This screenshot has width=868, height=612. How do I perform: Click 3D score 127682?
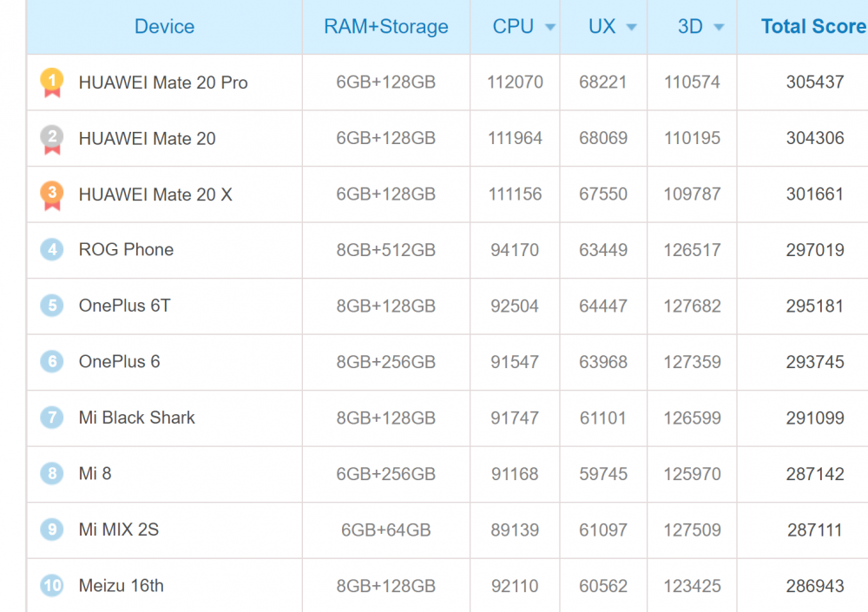tap(692, 306)
